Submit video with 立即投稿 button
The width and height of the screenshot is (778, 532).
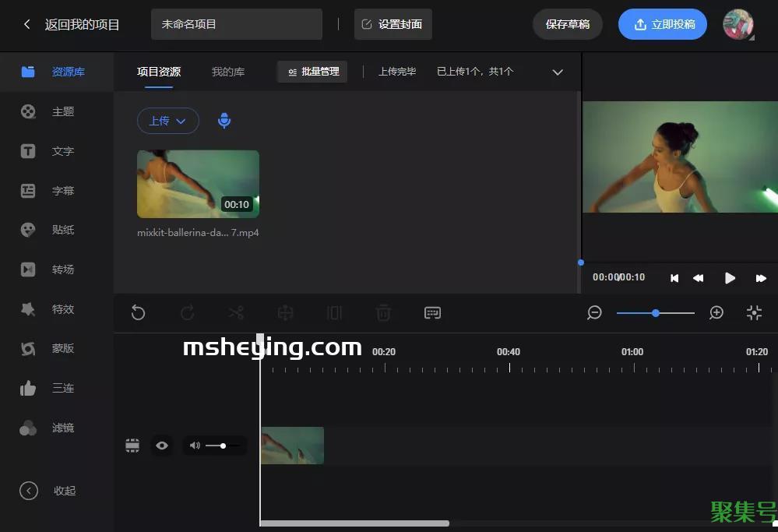(x=663, y=24)
